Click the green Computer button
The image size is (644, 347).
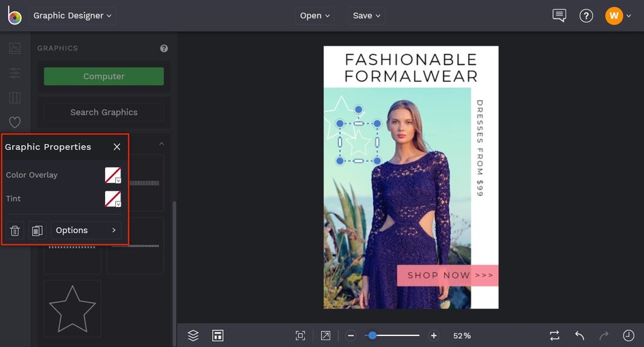[104, 77]
